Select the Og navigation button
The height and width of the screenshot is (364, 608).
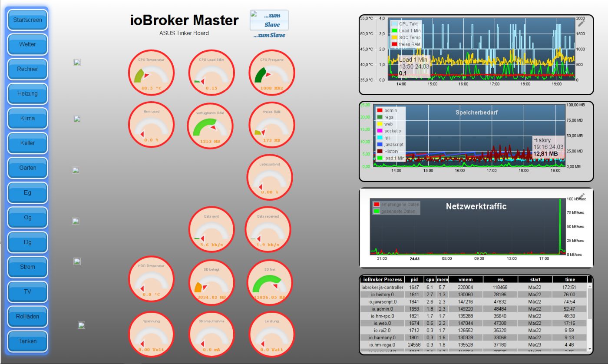[x=27, y=217]
